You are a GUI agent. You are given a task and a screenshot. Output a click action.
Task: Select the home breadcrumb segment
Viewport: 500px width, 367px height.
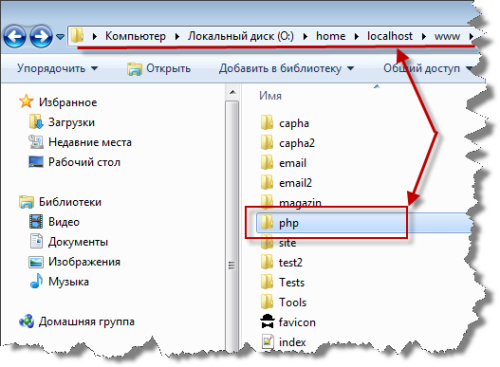tap(331, 36)
